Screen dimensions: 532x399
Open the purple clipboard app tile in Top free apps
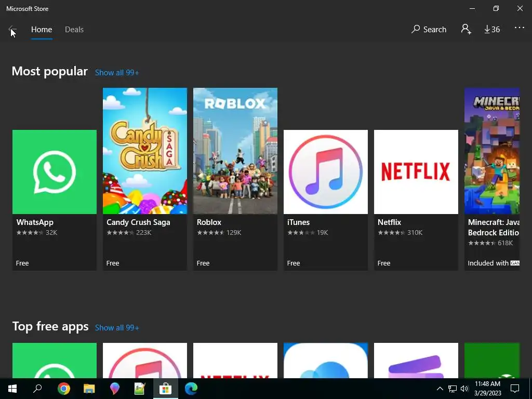(416, 361)
